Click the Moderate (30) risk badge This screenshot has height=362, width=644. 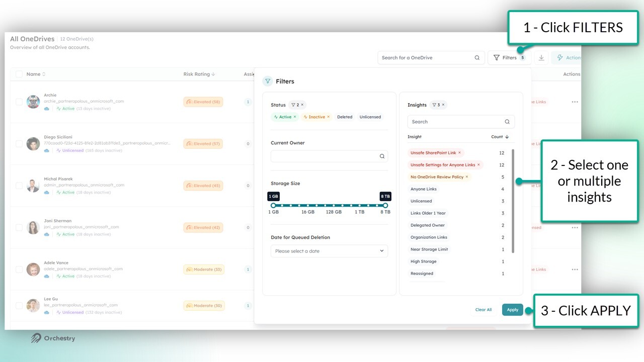204,305
